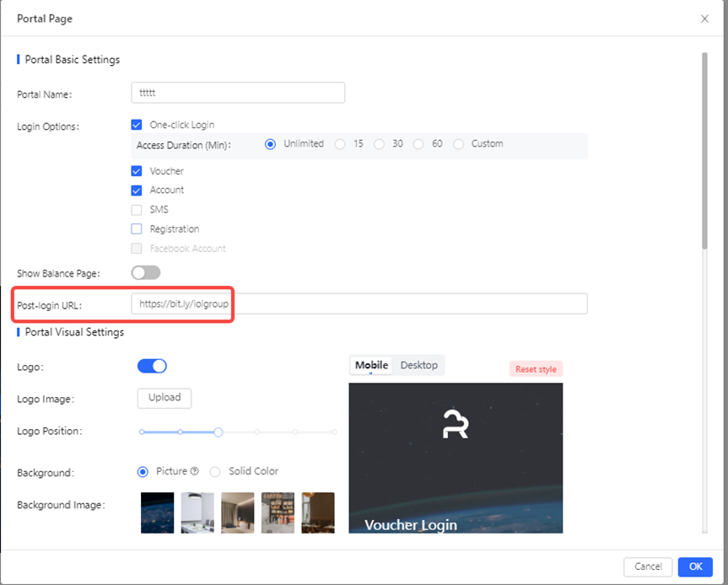This screenshot has height=585, width=728.
Task: Disable the Account login checkbox
Action: point(137,191)
